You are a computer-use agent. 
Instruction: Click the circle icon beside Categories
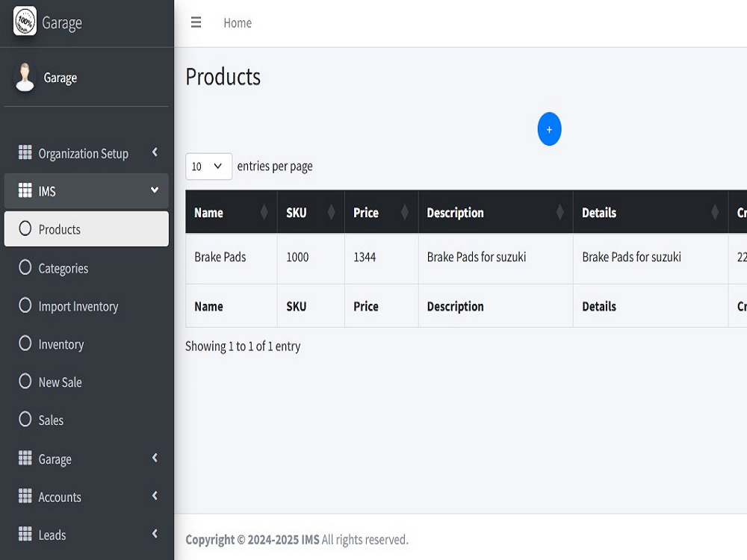tap(25, 267)
